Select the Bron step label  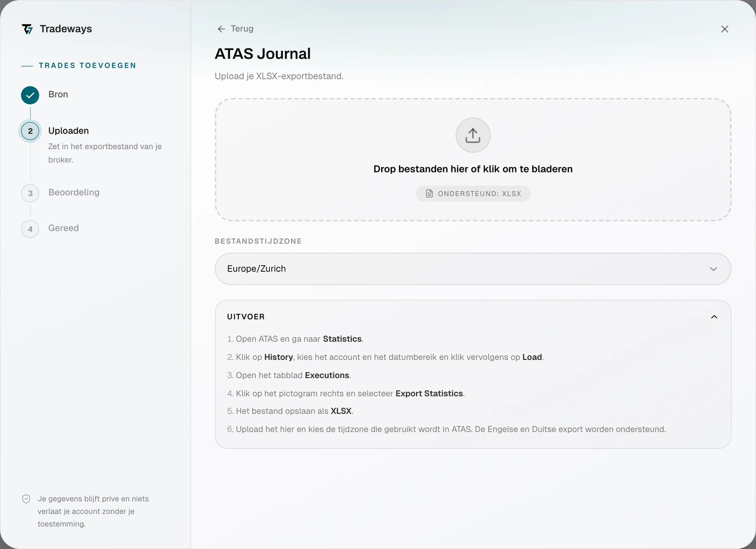(x=58, y=95)
